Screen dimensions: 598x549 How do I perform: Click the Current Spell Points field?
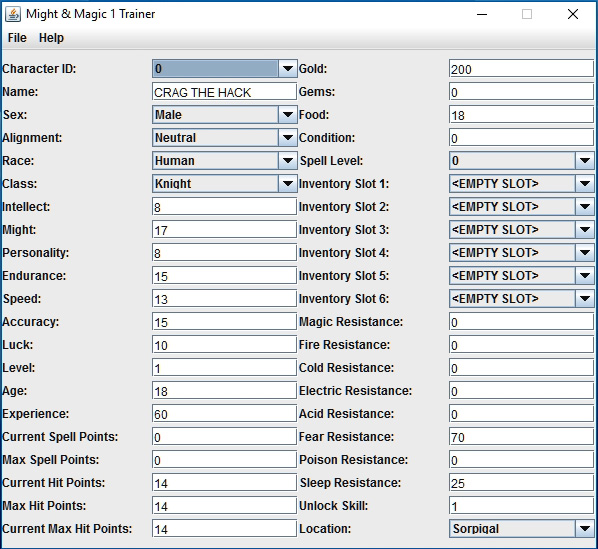pos(224,437)
